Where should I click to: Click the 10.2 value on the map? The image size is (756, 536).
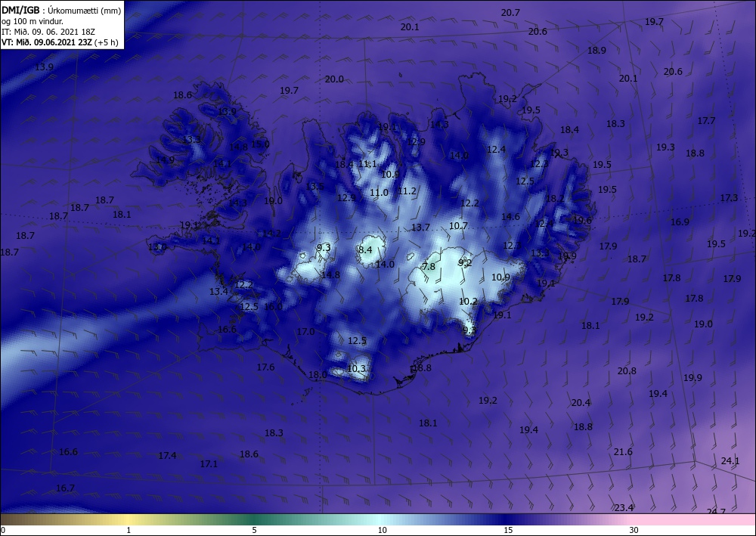[x=468, y=301]
